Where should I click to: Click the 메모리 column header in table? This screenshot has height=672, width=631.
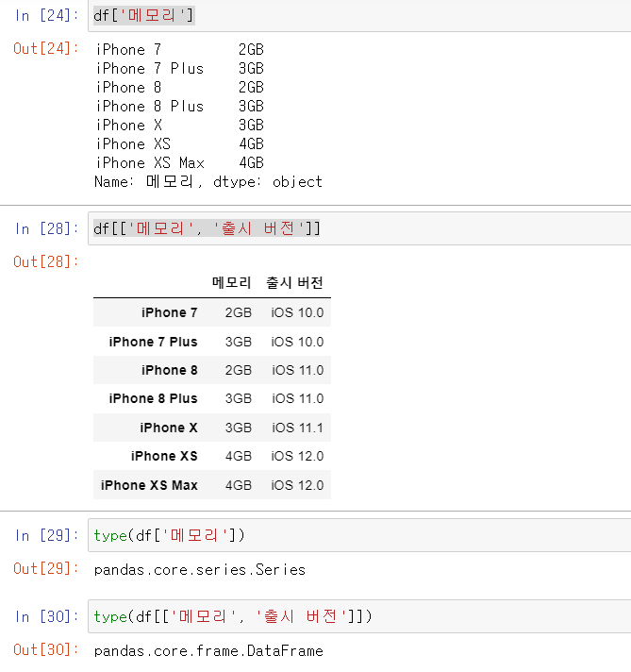[231, 283]
